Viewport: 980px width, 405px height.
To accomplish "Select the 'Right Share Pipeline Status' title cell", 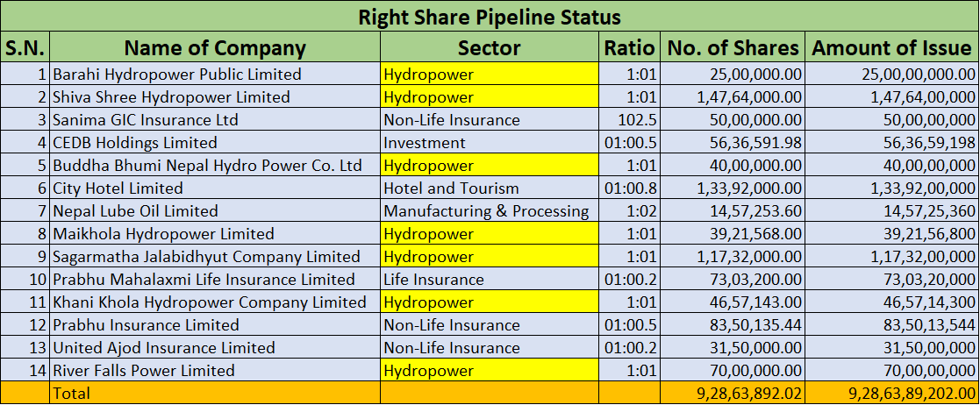I will tap(490, 17).
